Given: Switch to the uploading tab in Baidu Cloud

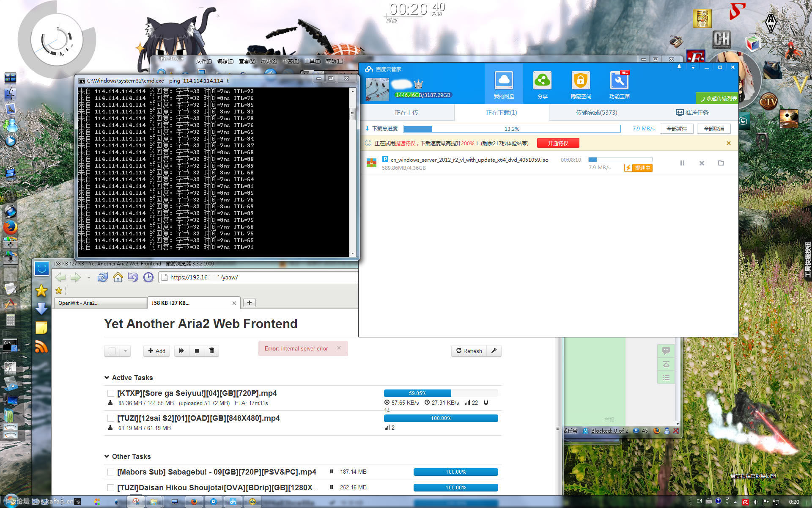Looking at the screenshot, I should click(x=406, y=113).
